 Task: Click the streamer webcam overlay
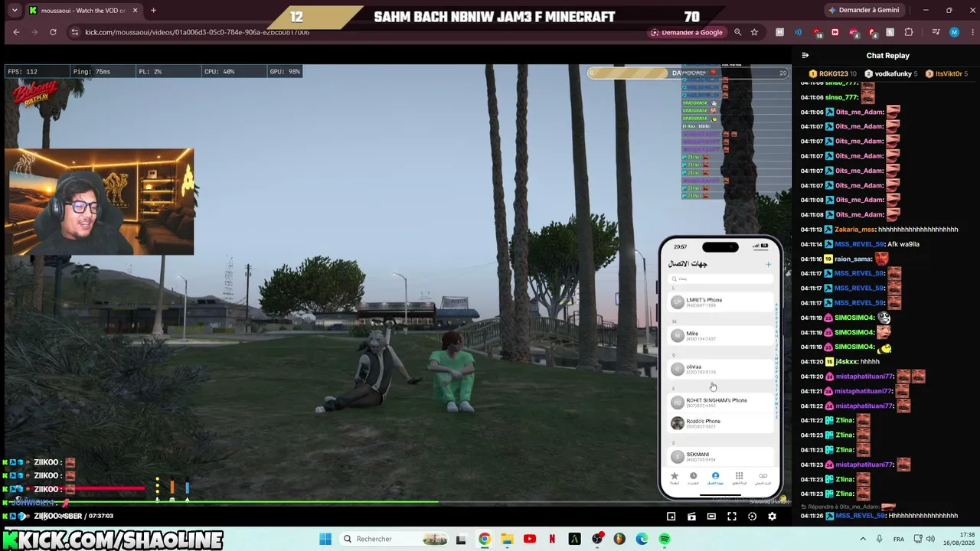point(100,202)
